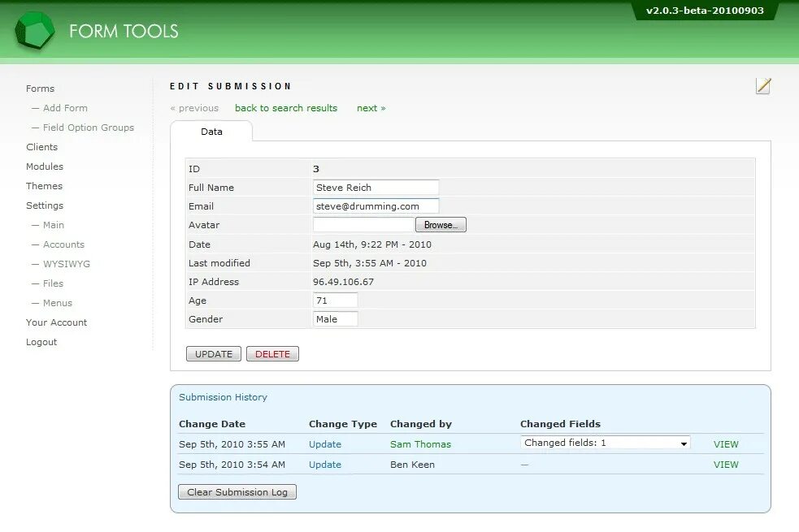799x532 pixels.
Task: Click the Change Type column header
Action: (343, 423)
